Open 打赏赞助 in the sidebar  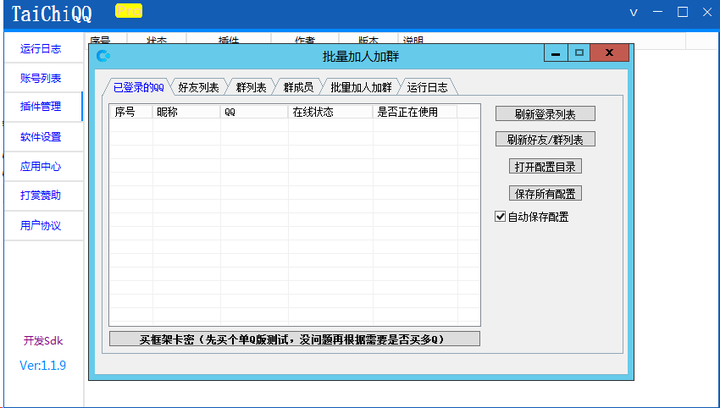(x=43, y=196)
